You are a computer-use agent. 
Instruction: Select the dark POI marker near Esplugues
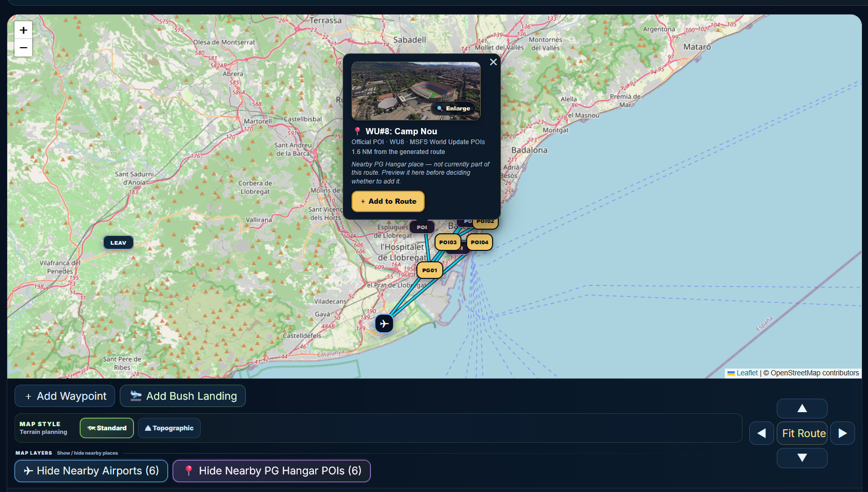[x=422, y=227]
